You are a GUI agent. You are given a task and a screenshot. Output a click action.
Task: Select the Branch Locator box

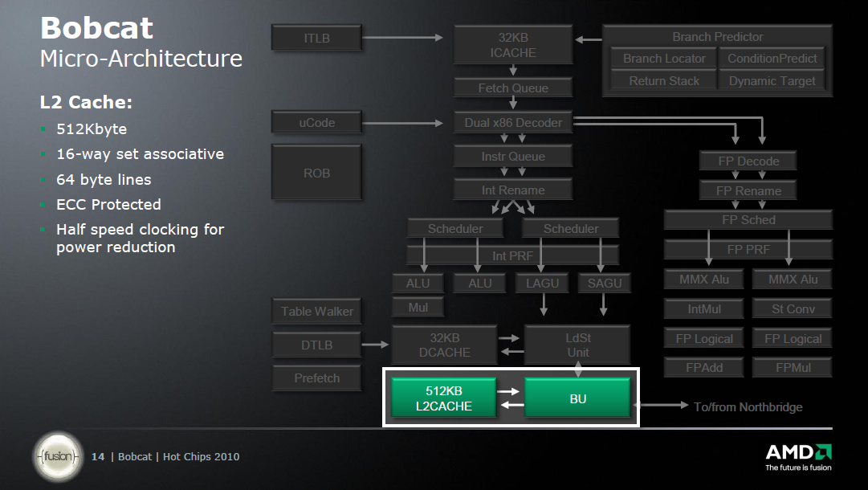664,58
